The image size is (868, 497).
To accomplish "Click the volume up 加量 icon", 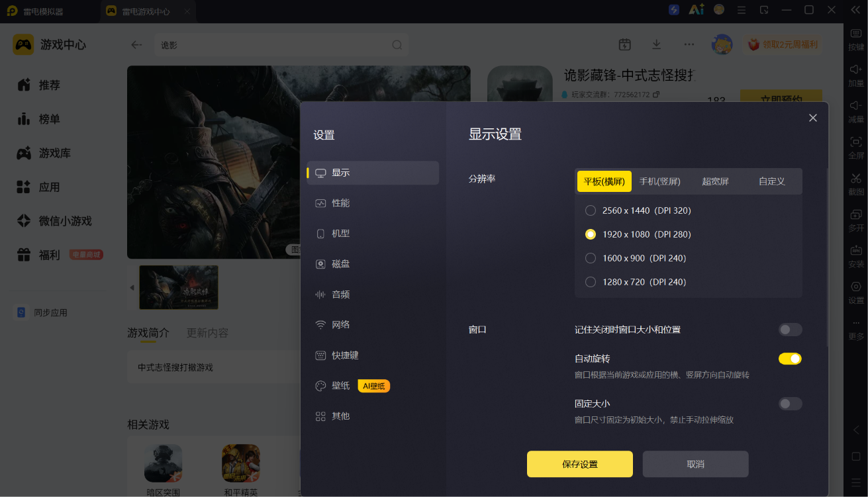I will (856, 69).
